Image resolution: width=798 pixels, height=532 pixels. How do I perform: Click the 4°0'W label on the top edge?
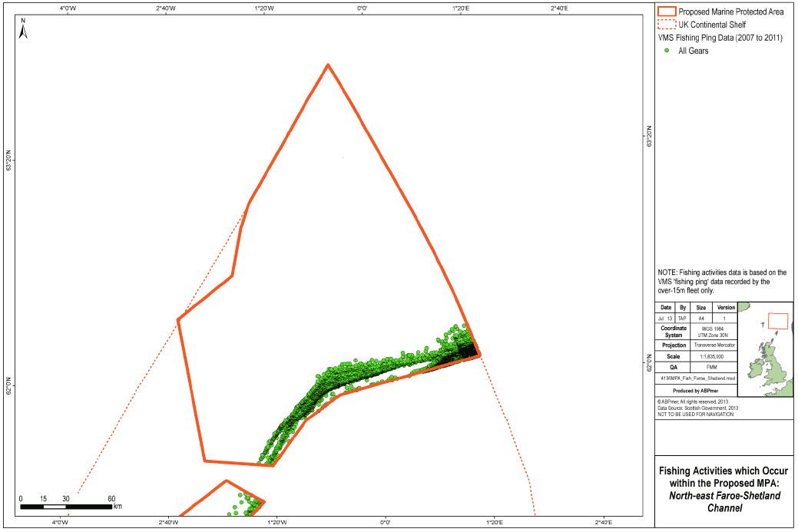[x=67, y=8]
